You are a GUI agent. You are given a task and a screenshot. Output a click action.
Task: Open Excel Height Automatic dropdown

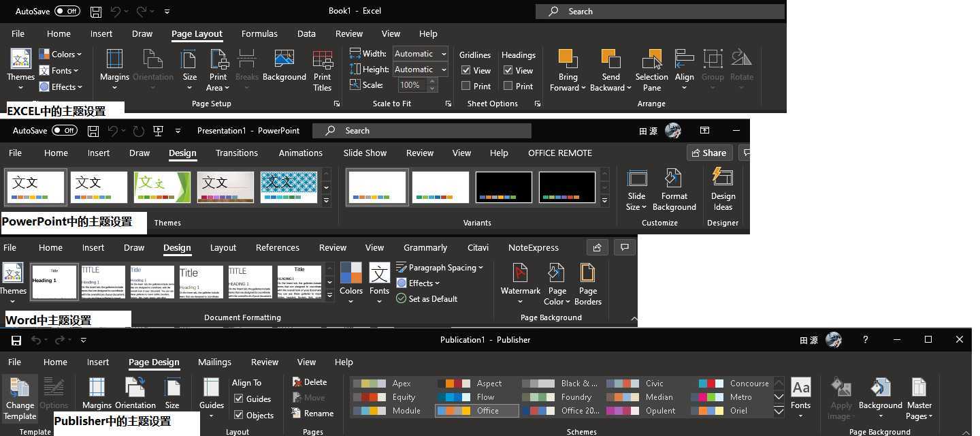coord(444,69)
